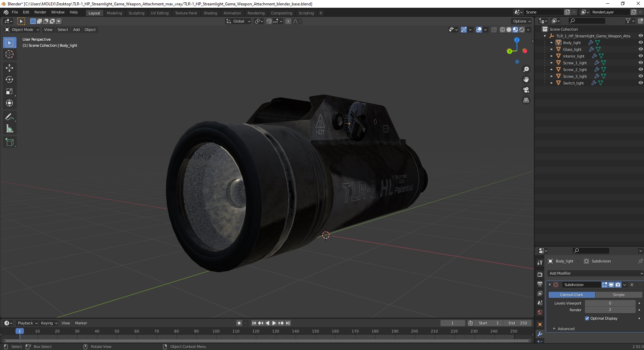The image size is (644, 350).
Task: Open the World properties tab
Action: 540,312
